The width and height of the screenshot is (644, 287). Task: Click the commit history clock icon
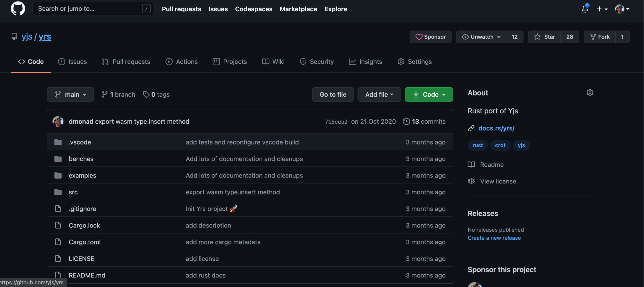coord(406,121)
